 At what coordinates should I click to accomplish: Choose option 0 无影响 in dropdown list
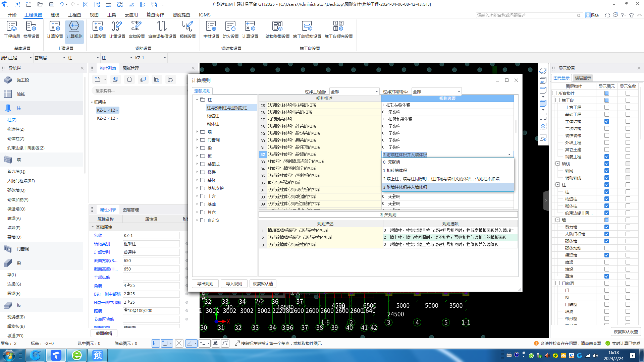pos(448,162)
